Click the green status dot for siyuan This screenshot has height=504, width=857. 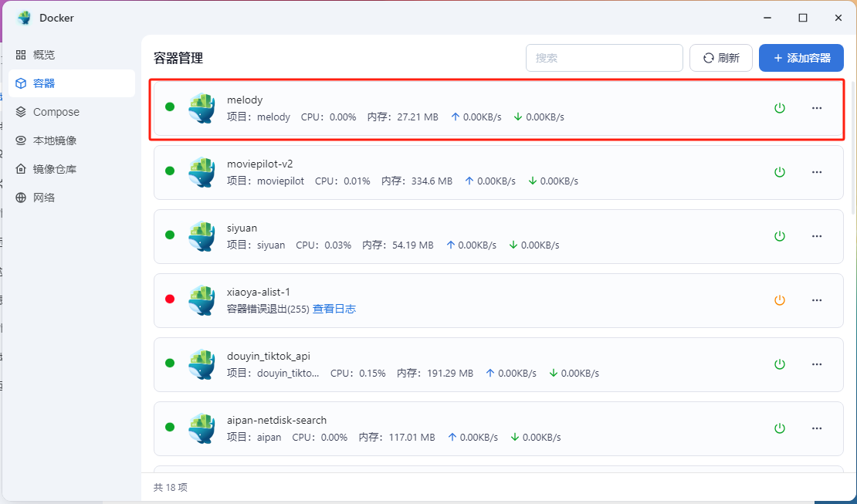pyautogui.click(x=170, y=235)
